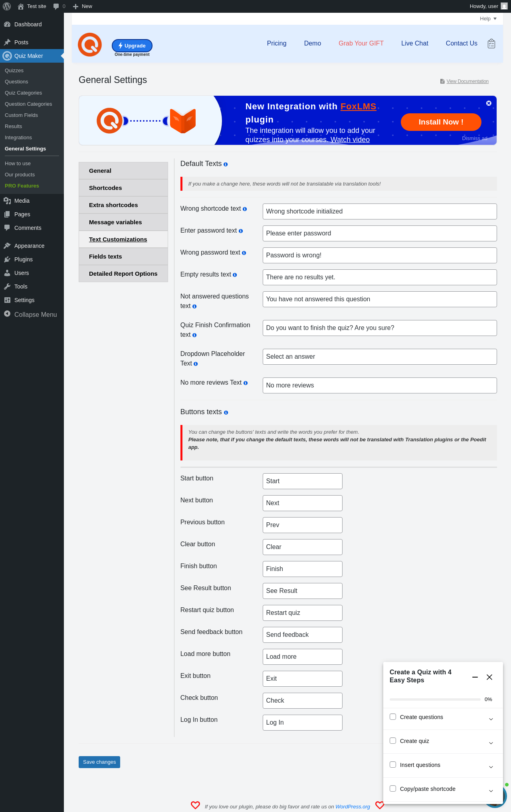Tick the Create quiz checkbox
The width and height of the screenshot is (511, 812).
(x=393, y=741)
